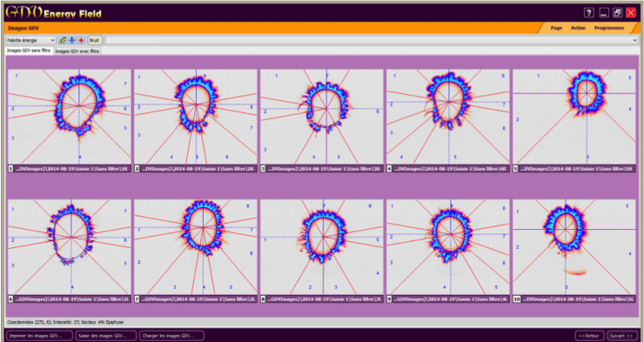Switch to Images GDV avec filtre tab

pos(77,51)
